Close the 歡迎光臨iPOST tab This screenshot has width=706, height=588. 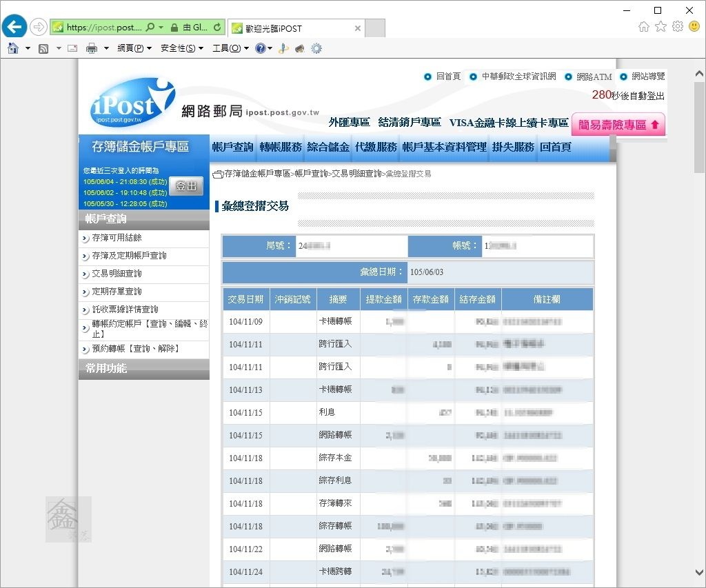[x=358, y=28]
